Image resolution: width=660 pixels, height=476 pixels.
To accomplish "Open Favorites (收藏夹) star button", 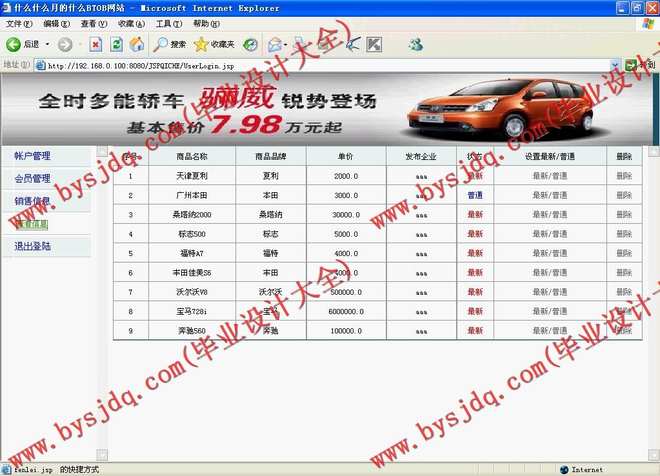I will coord(215,44).
